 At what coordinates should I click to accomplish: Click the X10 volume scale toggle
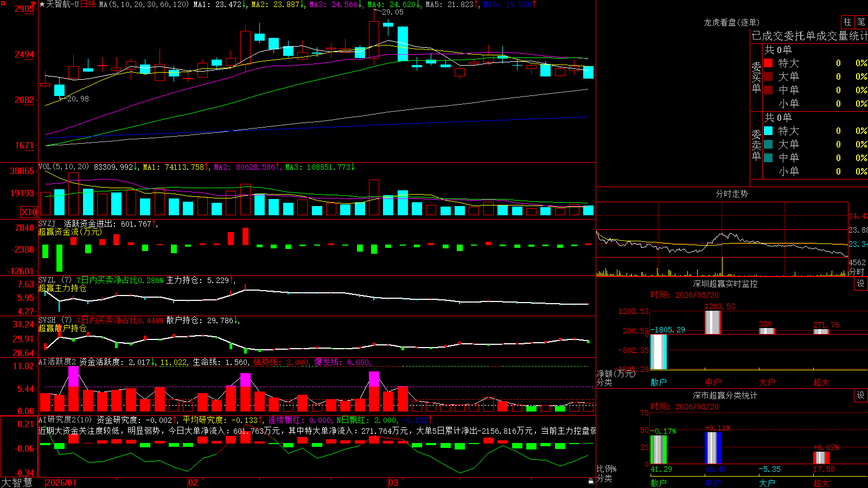(29, 212)
